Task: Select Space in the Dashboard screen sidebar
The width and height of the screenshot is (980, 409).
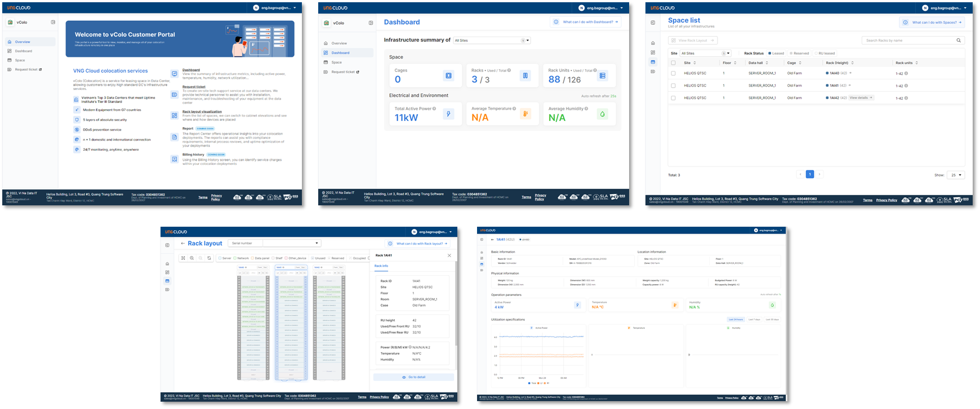Action: pyautogui.click(x=337, y=62)
